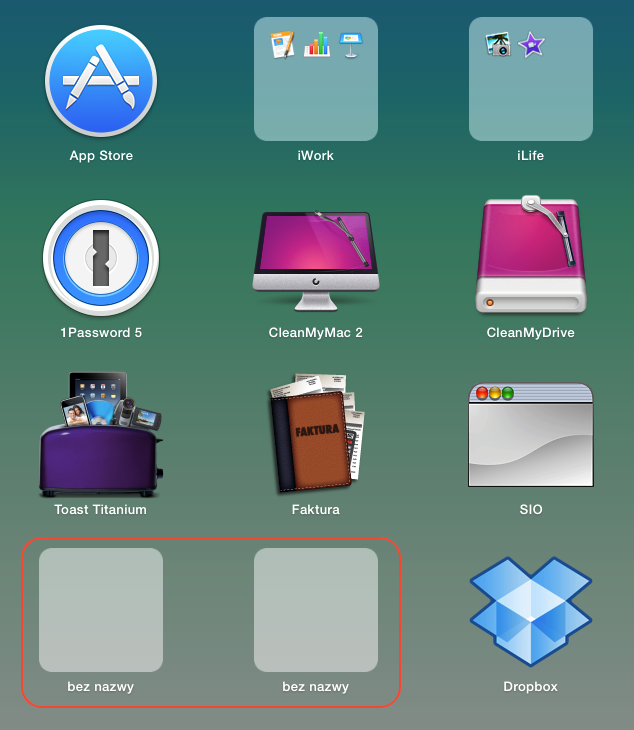
Task: Open the iLife folder
Action: pyautogui.click(x=531, y=79)
